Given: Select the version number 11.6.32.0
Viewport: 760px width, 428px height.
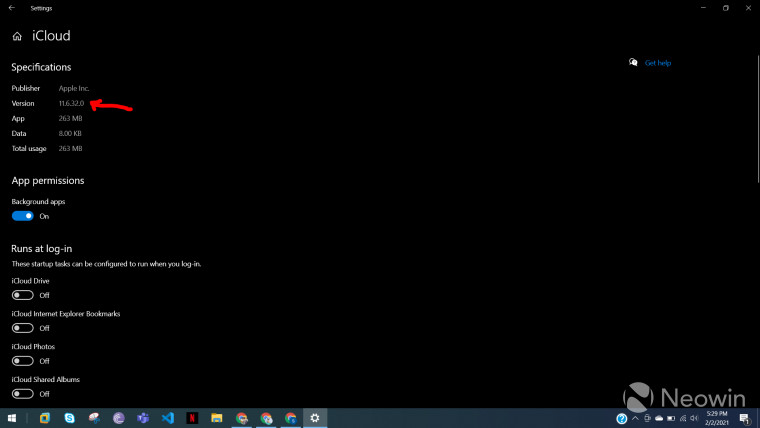Looking at the screenshot, I should point(71,103).
